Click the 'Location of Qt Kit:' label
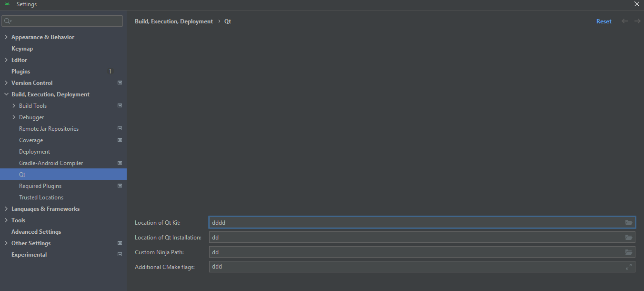Viewport: 644px width, 291px height. point(158,223)
